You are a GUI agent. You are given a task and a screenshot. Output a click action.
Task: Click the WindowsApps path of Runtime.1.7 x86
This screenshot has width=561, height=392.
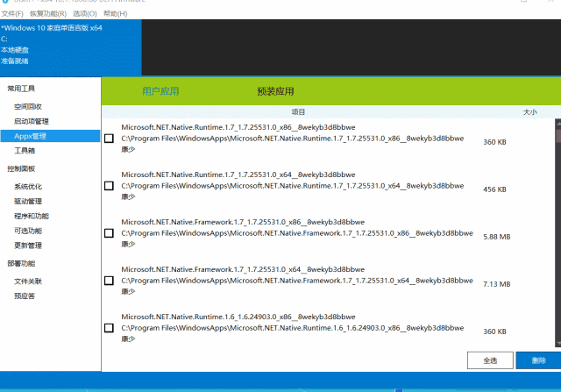coord(292,139)
